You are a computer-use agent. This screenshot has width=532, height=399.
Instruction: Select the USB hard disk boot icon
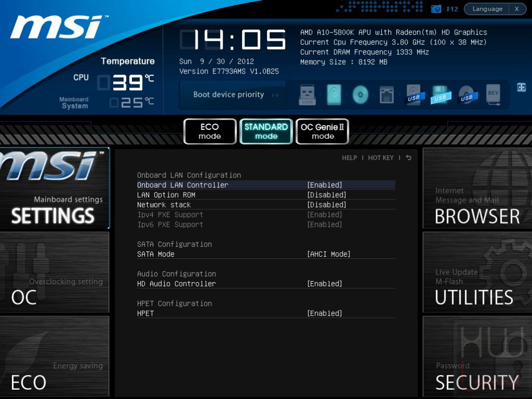click(x=414, y=94)
